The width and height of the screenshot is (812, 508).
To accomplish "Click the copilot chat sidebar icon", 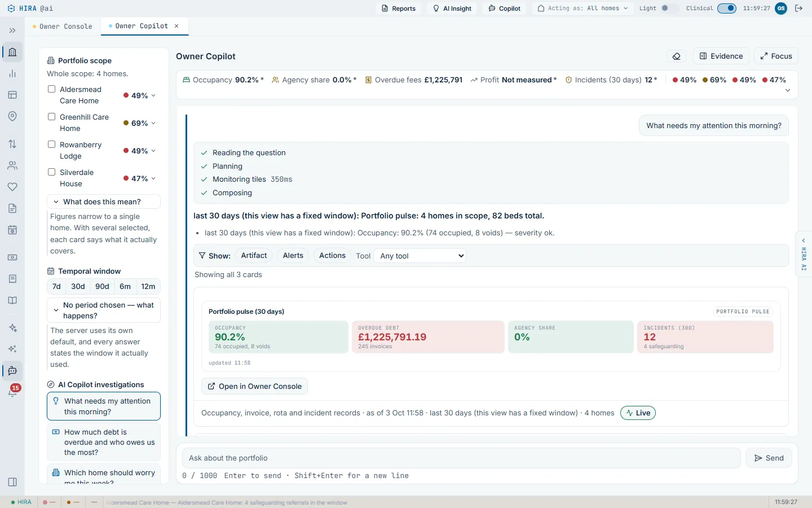I will pyautogui.click(x=12, y=371).
